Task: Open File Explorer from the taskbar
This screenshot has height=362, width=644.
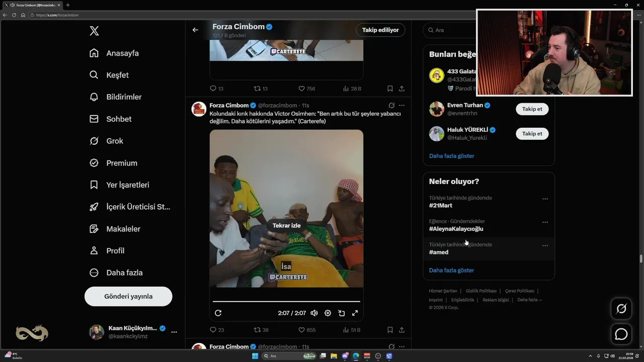Action: click(x=334, y=356)
